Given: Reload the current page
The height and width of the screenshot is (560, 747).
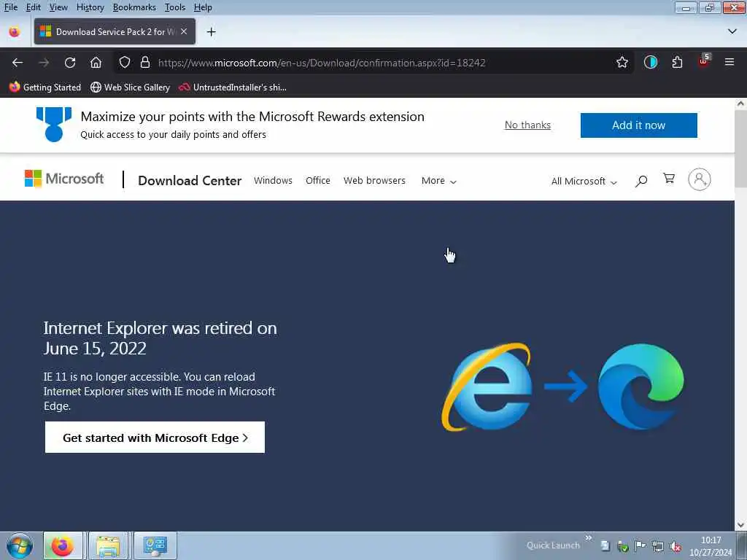Looking at the screenshot, I should 70,63.
